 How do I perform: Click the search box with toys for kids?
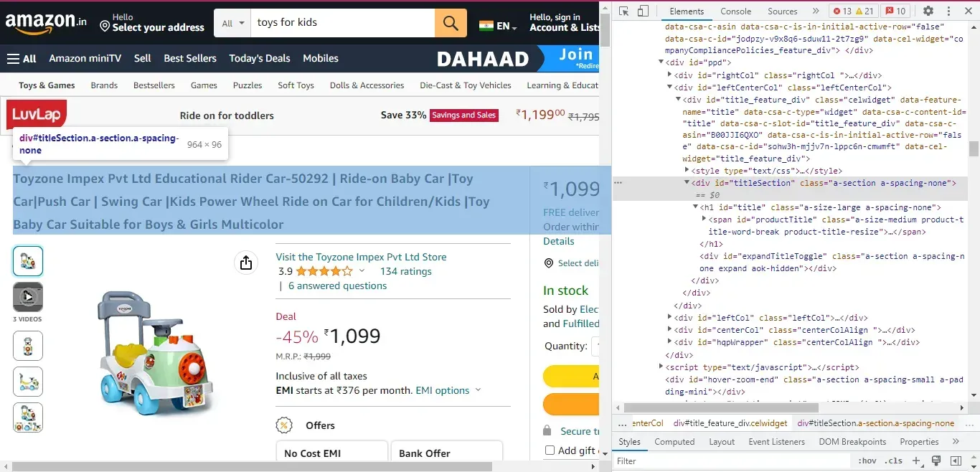click(x=342, y=23)
